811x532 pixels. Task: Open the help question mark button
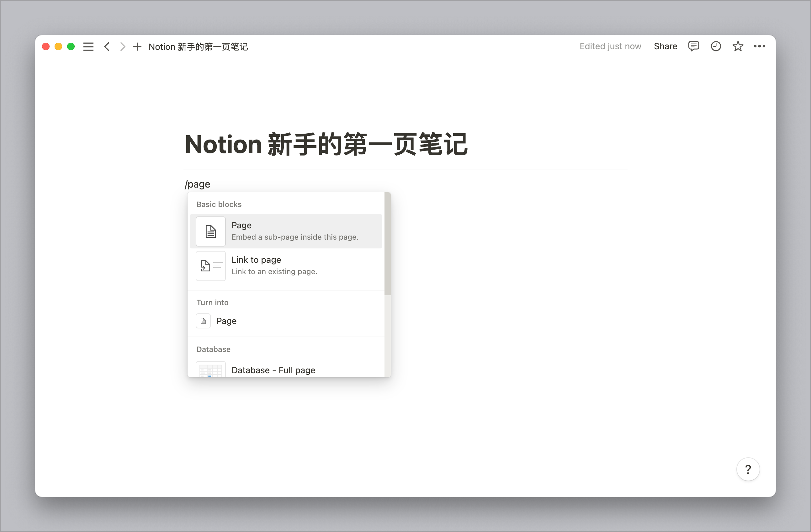[x=748, y=469]
